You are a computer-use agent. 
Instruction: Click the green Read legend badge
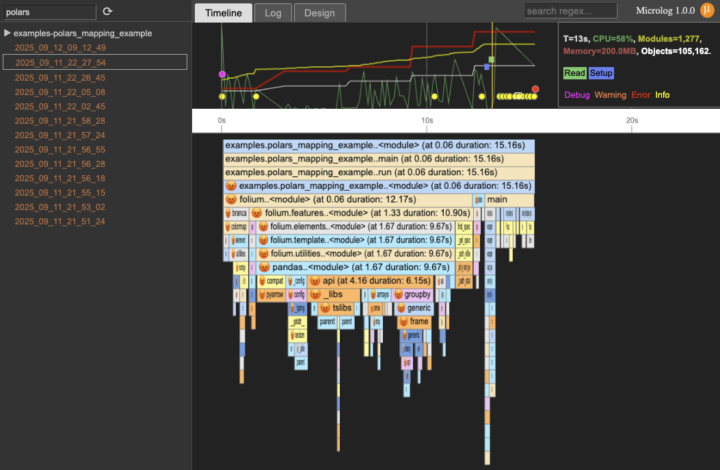pyautogui.click(x=574, y=73)
